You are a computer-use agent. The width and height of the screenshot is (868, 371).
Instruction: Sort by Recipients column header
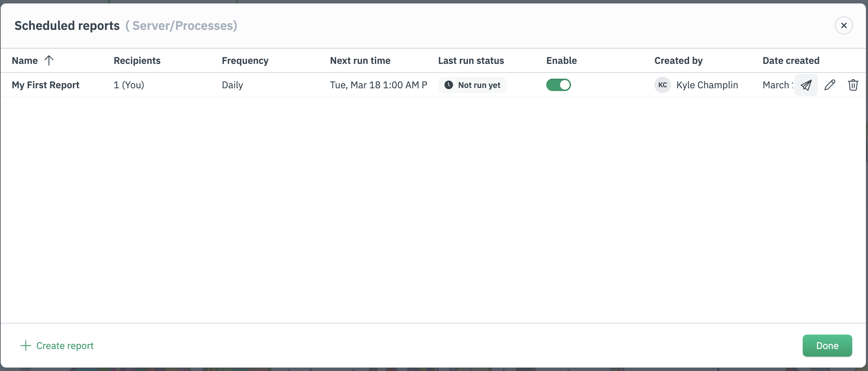pos(137,61)
